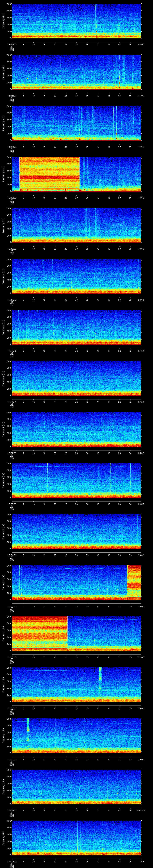153x868 pixels.
Task: Select the red noise block ending the 16:55 spectrogram
Action: click(x=134, y=582)
